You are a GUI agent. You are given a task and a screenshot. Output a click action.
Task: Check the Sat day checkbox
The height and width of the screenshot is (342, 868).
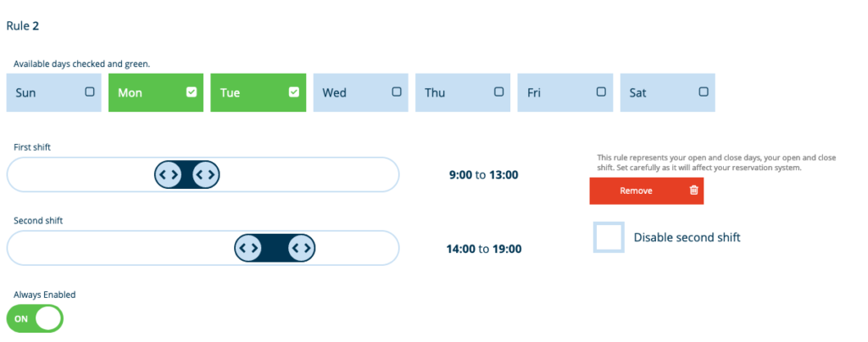703,92
